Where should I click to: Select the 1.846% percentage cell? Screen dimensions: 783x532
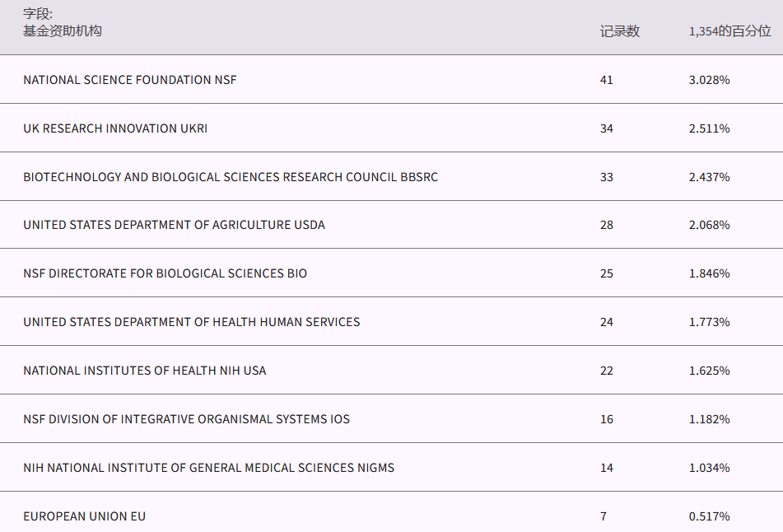[x=709, y=273]
